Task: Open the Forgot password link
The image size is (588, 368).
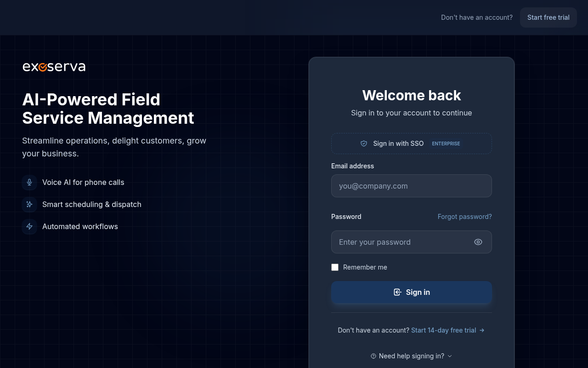Action: pos(464,217)
